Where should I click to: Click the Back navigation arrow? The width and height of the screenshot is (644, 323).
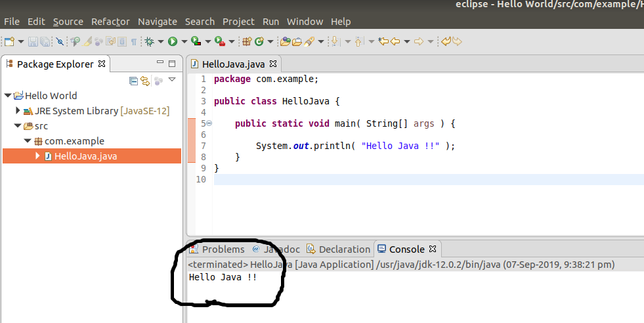395,41
